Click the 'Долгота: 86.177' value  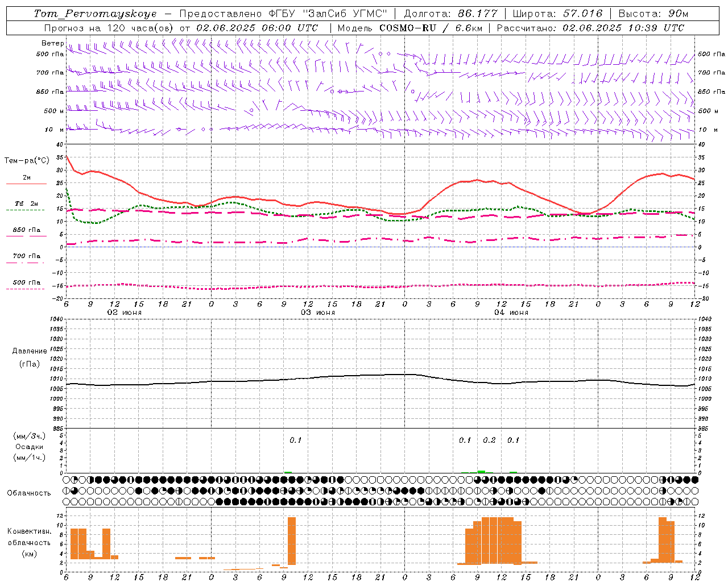[450, 14]
